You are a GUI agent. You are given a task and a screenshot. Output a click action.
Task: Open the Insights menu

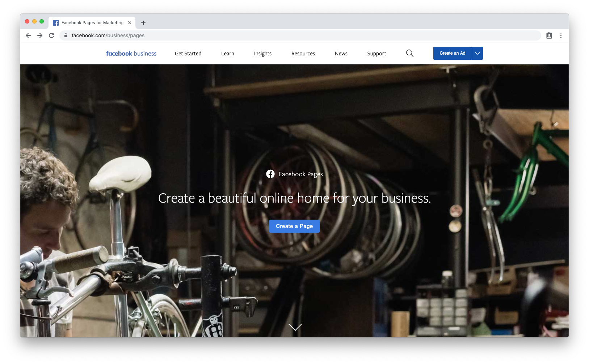tap(263, 54)
